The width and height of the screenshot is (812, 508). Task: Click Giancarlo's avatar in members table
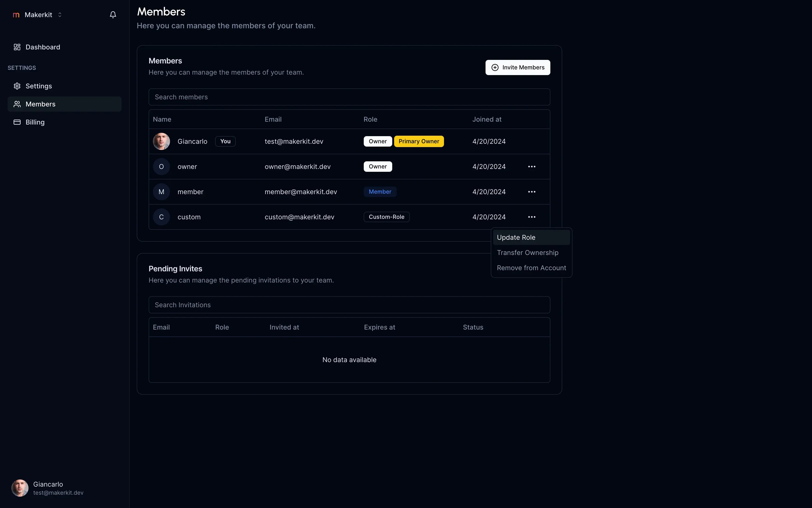pyautogui.click(x=161, y=141)
